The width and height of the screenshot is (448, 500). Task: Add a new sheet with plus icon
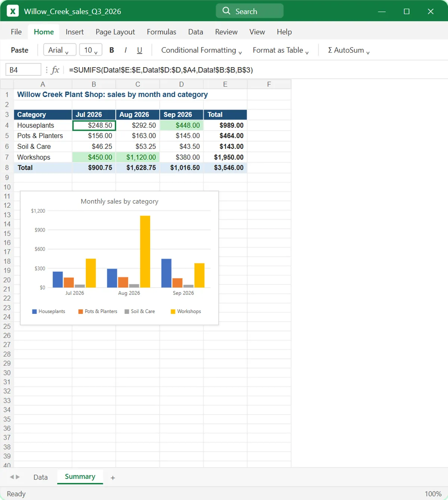click(113, 478)
